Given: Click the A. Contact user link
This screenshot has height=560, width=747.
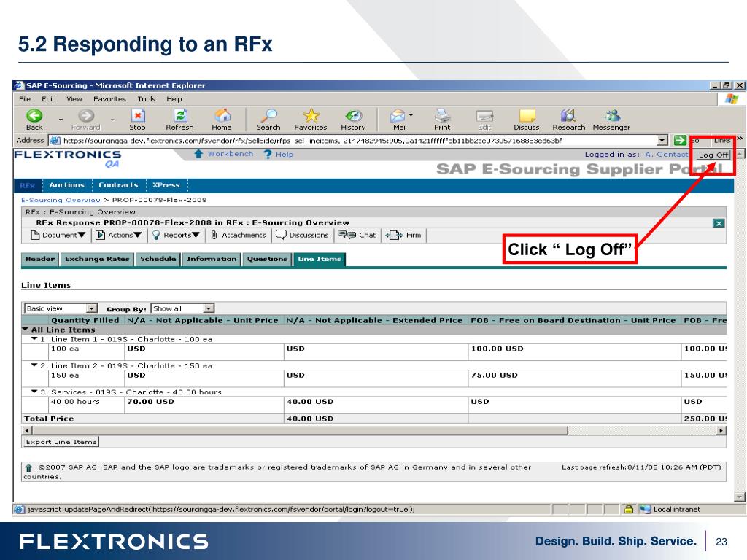Looking at the screenshot, I should (x=667, y=155).
